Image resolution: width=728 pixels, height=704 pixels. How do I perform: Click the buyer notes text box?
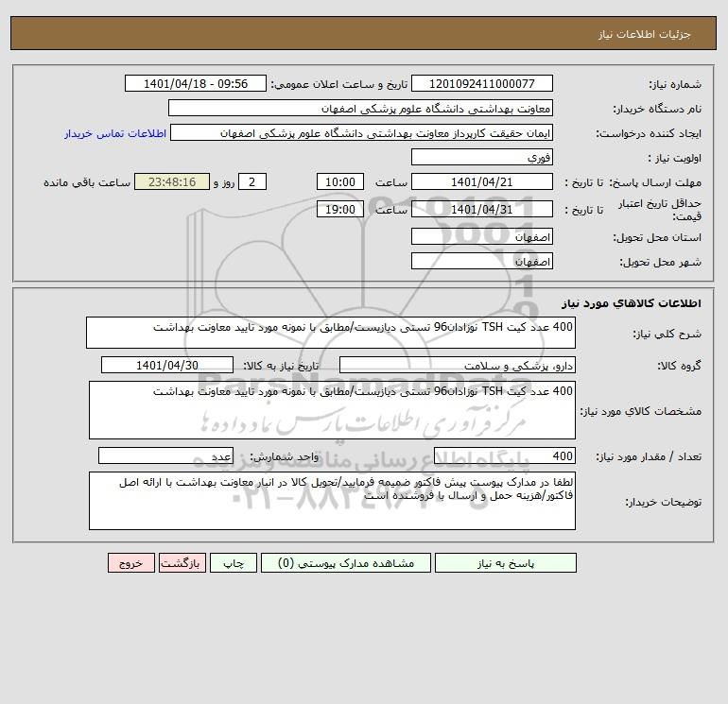pyautogui.click(x=332, y=501)
